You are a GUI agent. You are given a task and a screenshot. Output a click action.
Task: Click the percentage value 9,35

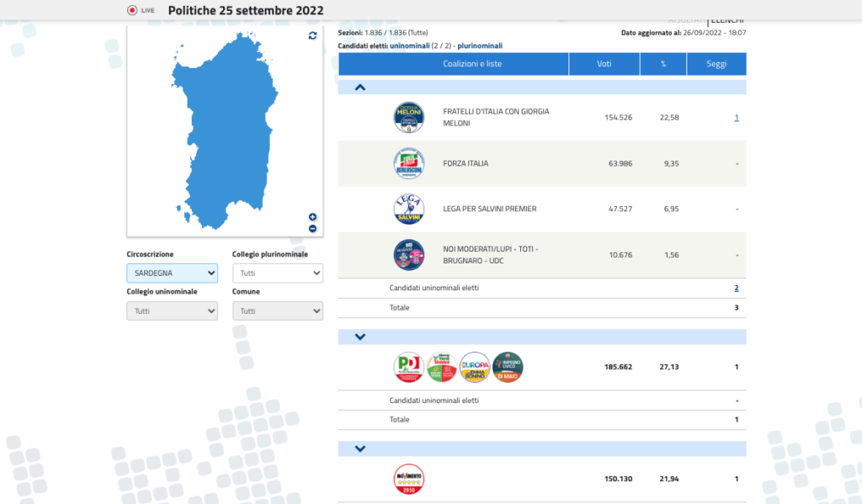click(671, 163)
